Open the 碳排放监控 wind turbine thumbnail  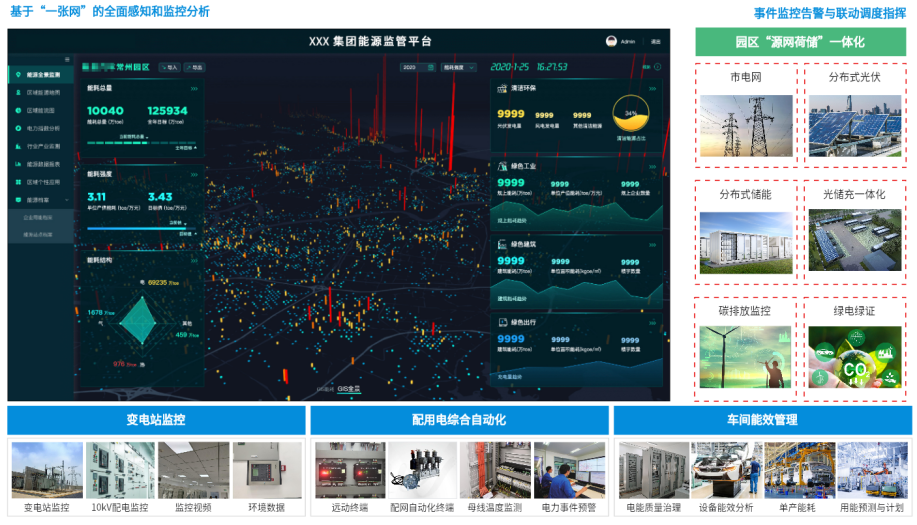[x=746, y=357]
